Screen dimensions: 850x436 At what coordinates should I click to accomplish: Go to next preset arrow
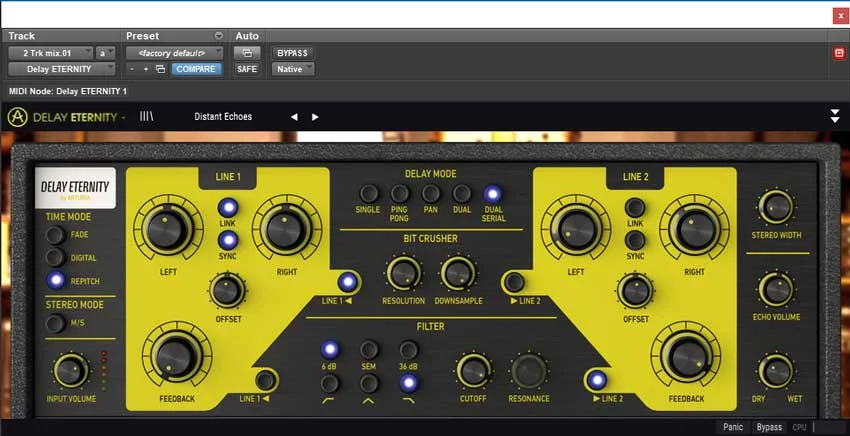[x=315, y=117]
